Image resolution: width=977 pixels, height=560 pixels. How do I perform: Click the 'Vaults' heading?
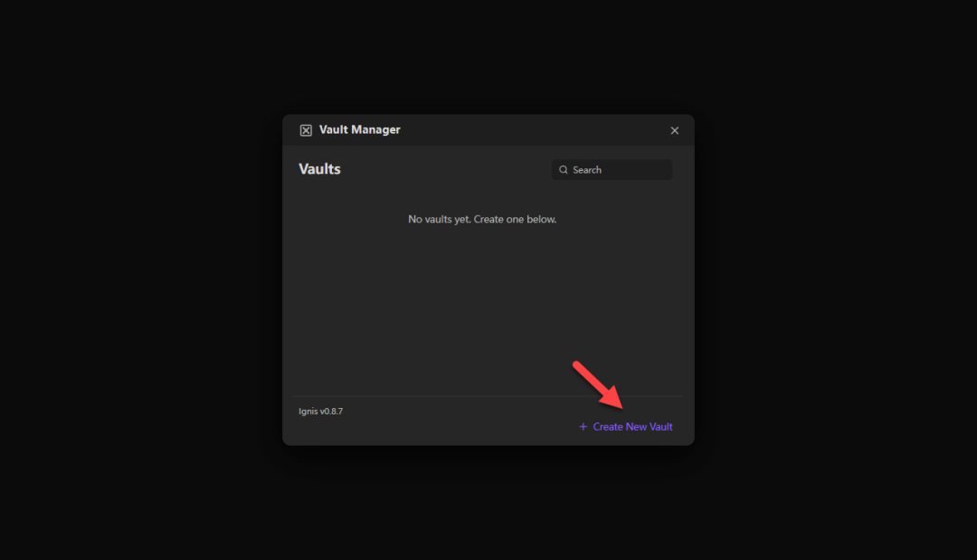pos(319,169)
